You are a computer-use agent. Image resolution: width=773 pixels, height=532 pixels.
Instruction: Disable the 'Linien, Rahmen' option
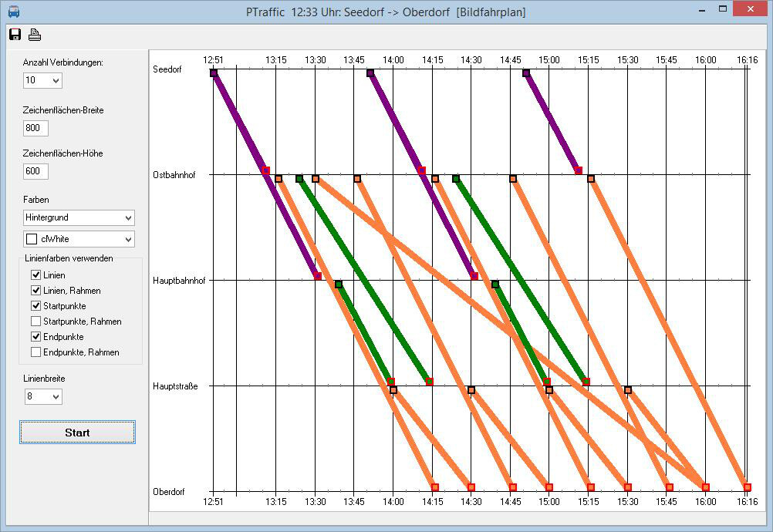click(35, 291)
